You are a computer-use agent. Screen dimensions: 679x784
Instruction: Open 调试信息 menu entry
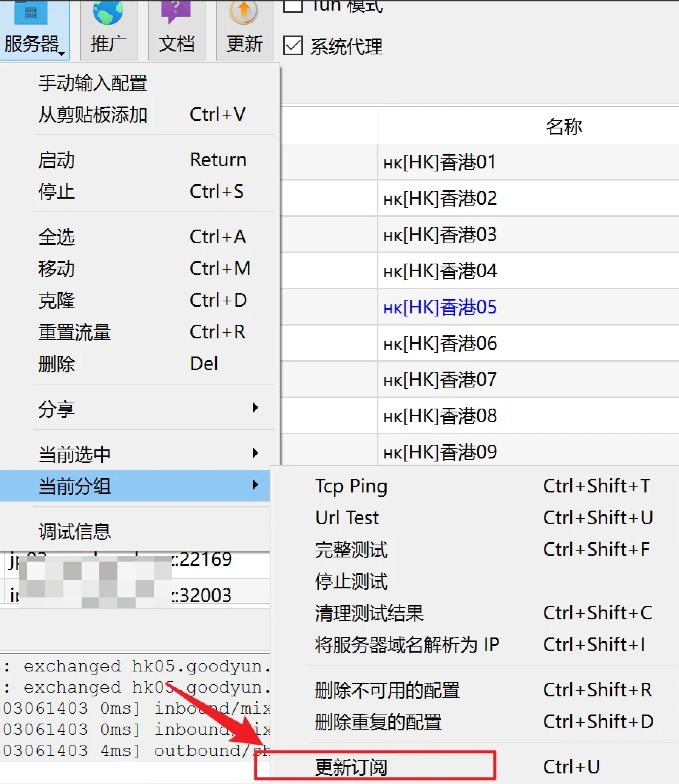click(x=75, y=531)
